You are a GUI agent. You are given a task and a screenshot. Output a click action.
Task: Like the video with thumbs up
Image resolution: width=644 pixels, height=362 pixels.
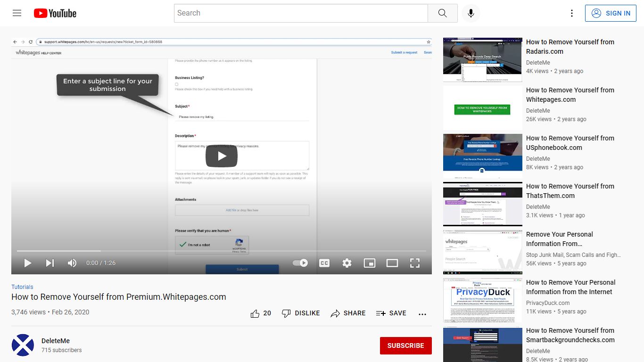point(261,313)
